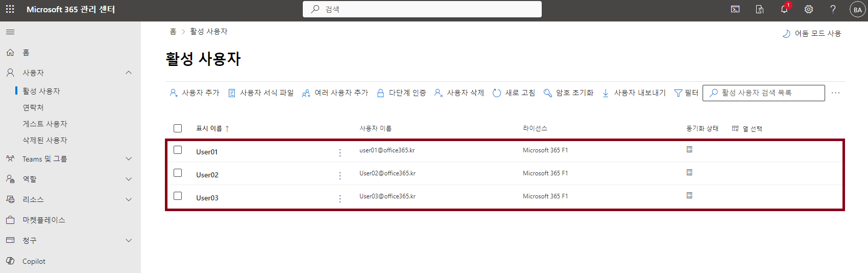Click 새로 고침 refresh button
868x273 pixels.
[514, 93]
